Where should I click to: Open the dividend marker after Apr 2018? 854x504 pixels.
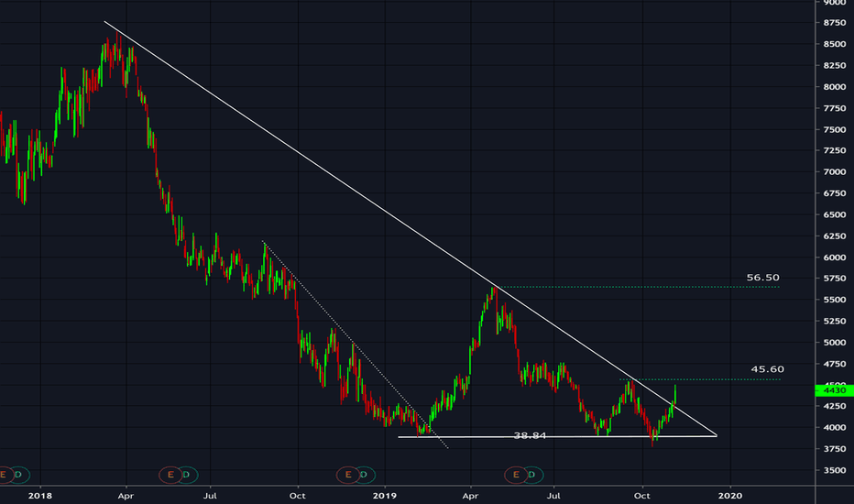point(187,475)
